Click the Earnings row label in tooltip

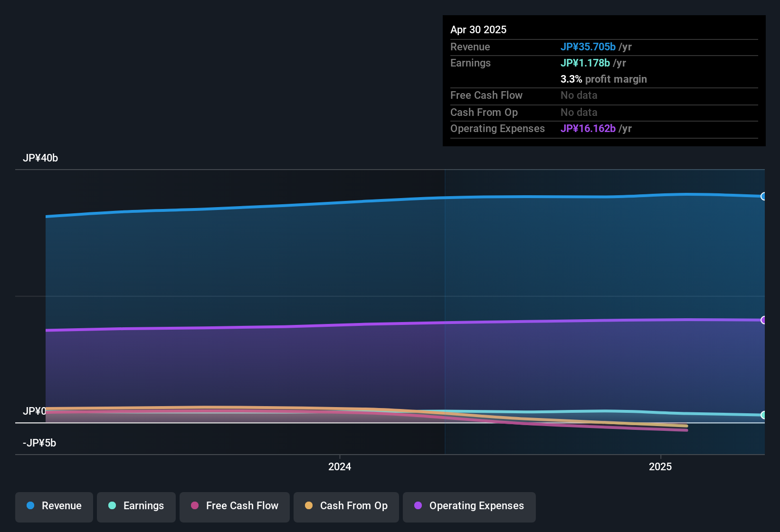coord(470,63)
